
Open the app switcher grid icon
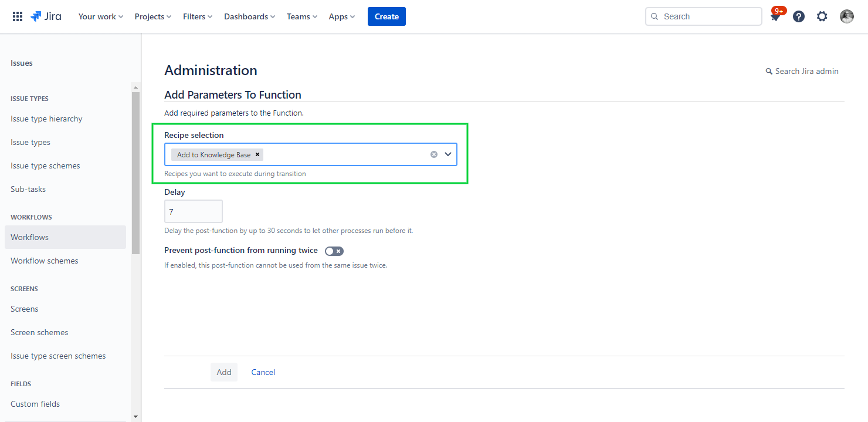[18, 16]
